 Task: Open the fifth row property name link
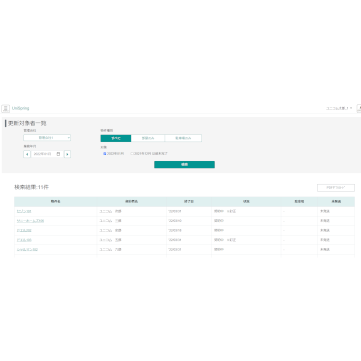(x=27, y=249)
